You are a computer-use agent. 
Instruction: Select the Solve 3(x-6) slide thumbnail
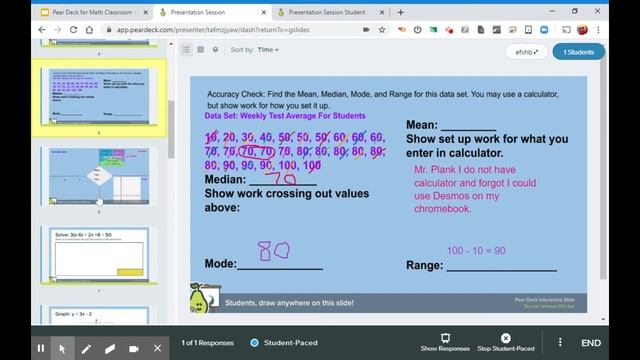point(99,255)
